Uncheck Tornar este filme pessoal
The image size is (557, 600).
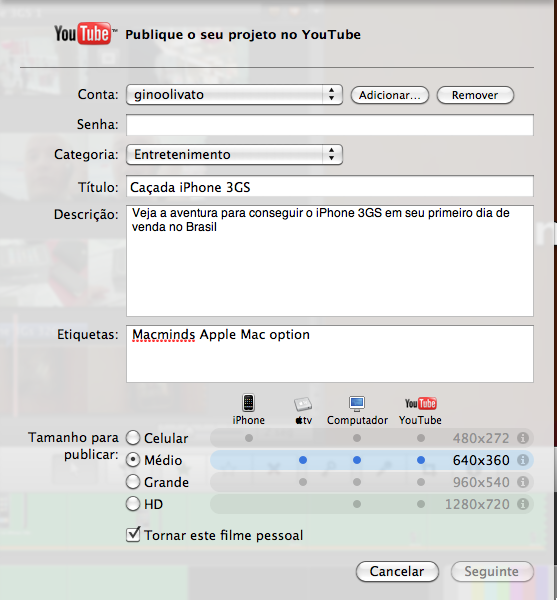coord(133,535)
